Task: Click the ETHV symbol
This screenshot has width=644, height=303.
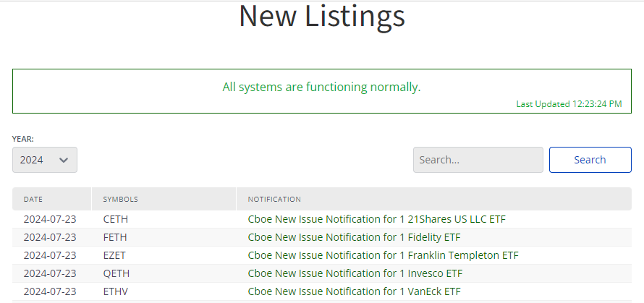Action: click(x=116, y=291)
